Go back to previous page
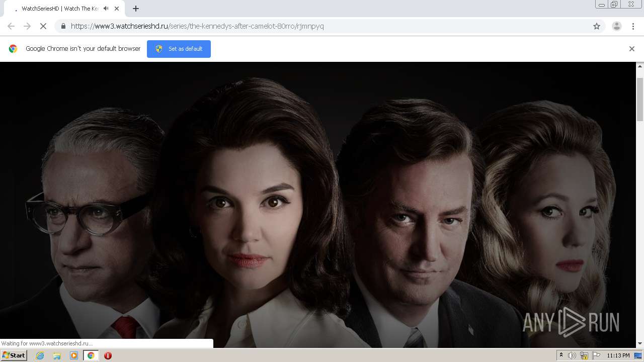Viewport: 644px width, 362px height. pos(11,26)
